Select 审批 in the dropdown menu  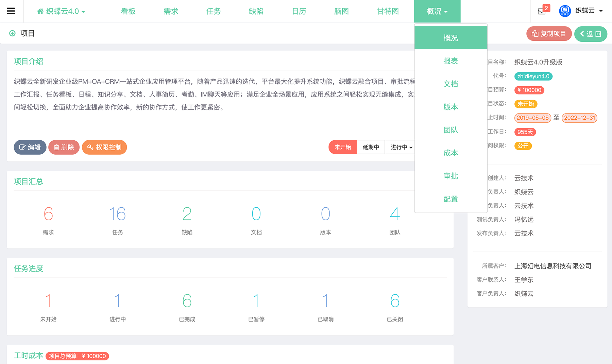(451, 176)
